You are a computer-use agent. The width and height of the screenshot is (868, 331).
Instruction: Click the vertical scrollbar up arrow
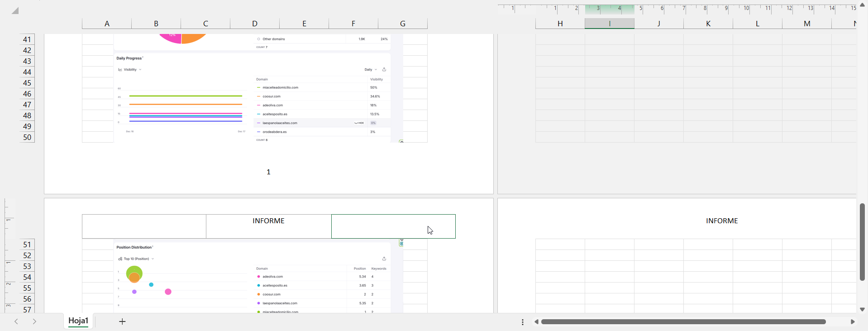[862, 5]
